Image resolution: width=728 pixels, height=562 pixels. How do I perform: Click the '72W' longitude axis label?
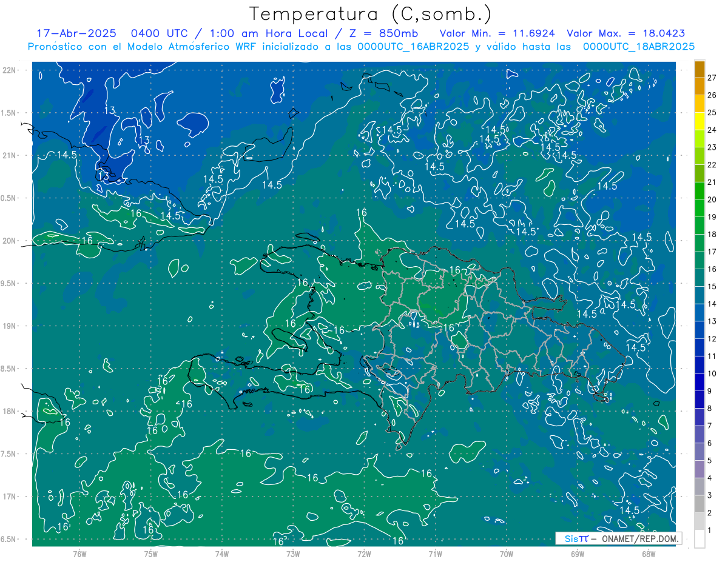pos(364,554)
